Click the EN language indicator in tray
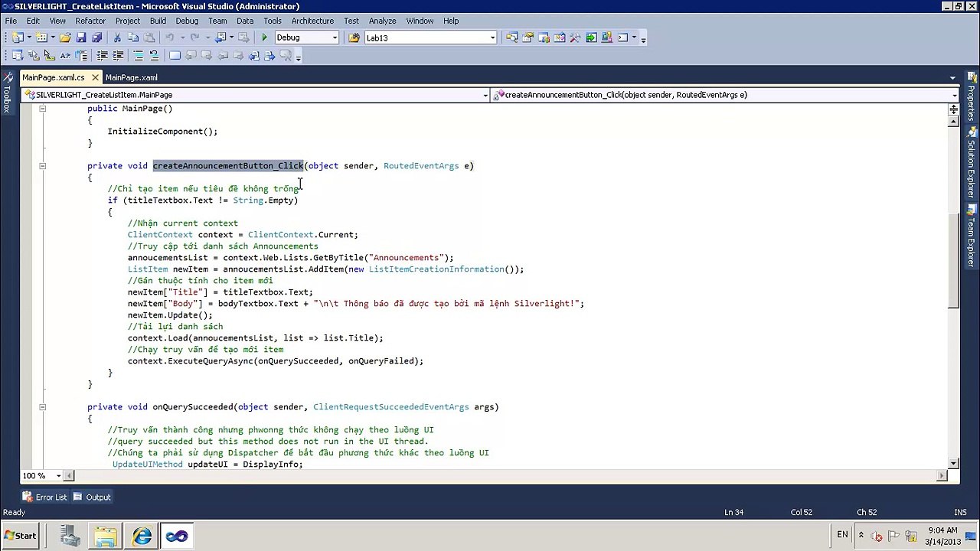Viewport: 980px width, 551px height. pos(842,534)
